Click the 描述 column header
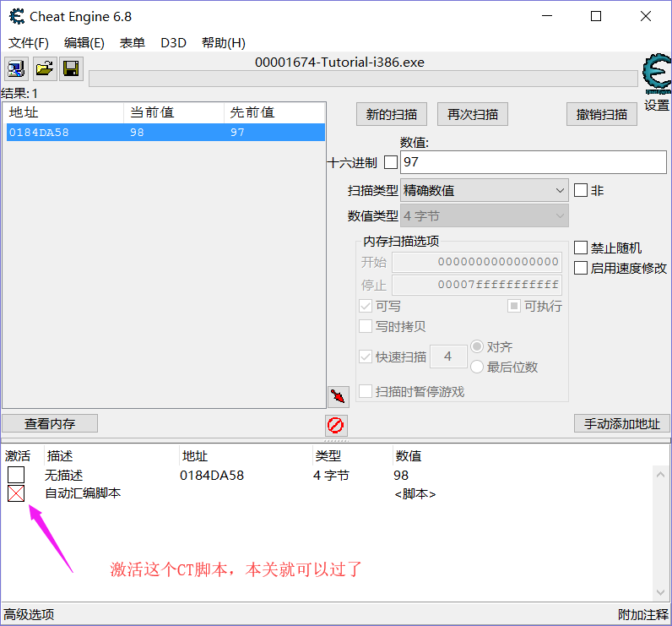672x626 pixels. [x=60, y=456]
